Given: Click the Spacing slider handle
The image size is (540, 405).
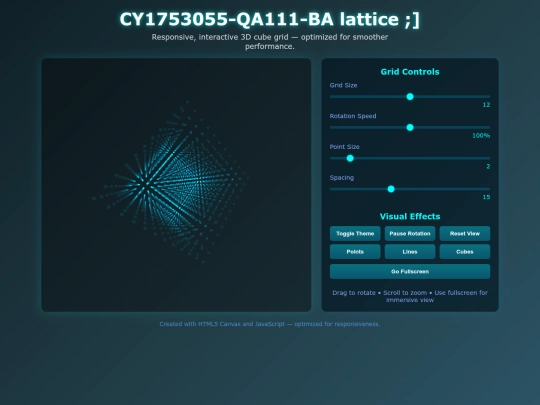Looking at the screenshot, I should tap(391, 189).
